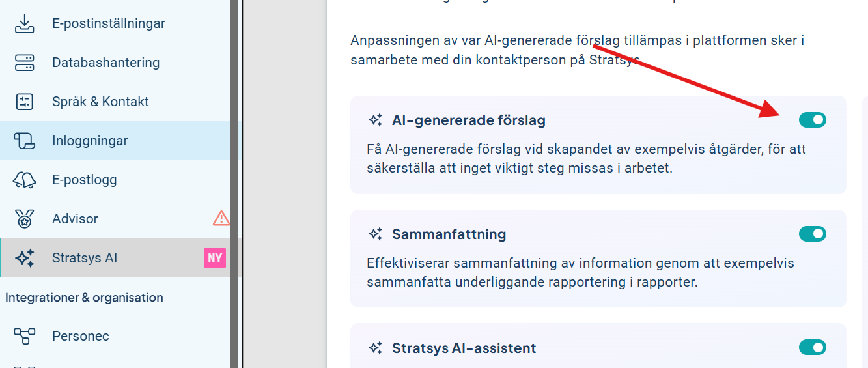This screenshot has height=368, width=868.
Task: Turn off the Sammanfattning toggle
Action: click(x=812, y=234)
